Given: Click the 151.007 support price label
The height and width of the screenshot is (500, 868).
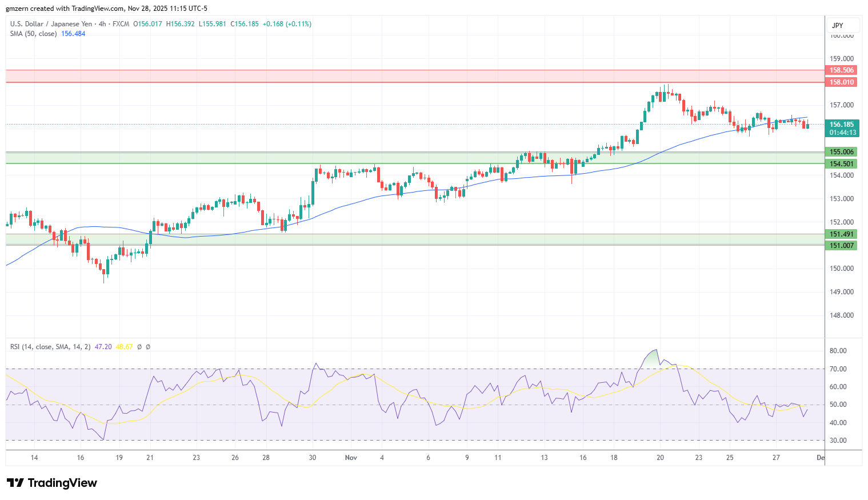Looking at the screenshot, I should coord(842,246).
